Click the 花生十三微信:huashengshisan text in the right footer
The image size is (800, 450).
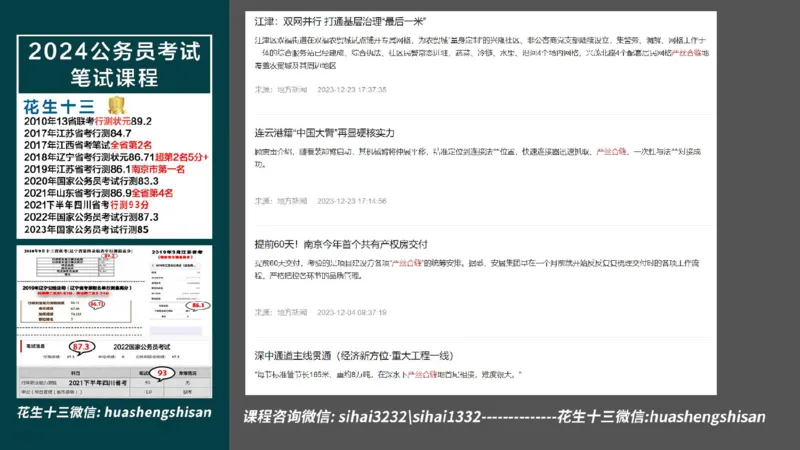pyautogui.click(x=661, y=417)
